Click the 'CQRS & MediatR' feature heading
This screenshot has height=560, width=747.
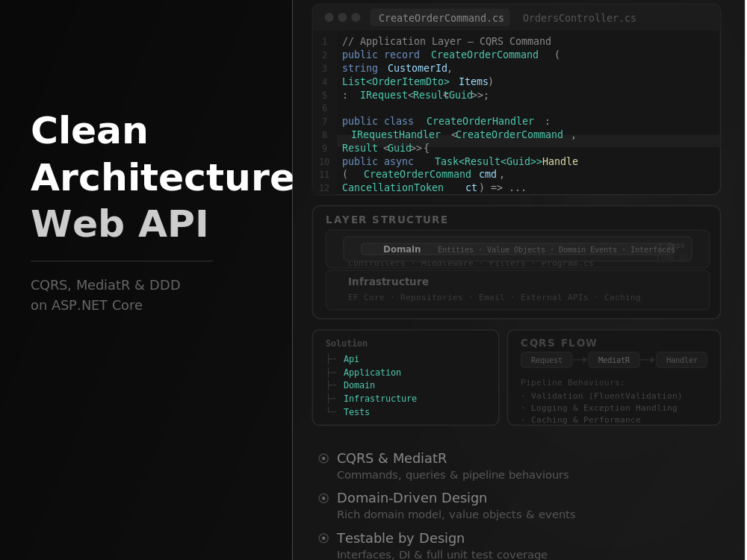coord(391,458)
